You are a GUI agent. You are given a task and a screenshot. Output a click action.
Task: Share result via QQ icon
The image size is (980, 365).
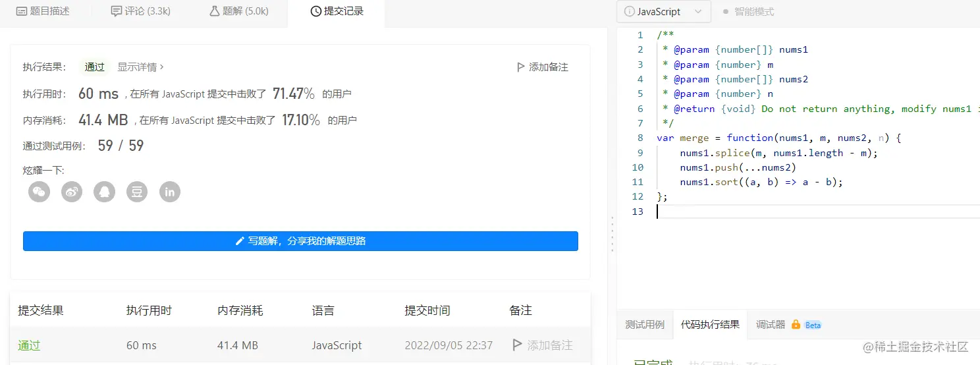(x=105, y=192)
